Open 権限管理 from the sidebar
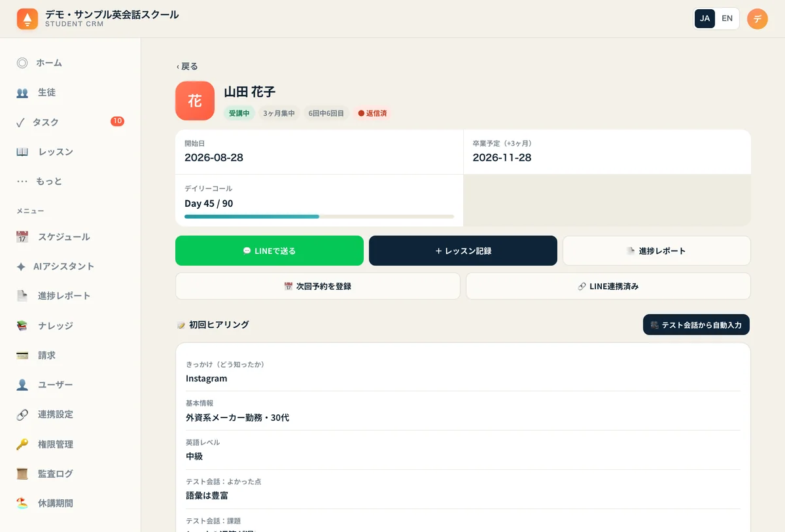This screenshot has height=532, width=785. point(70,444)
